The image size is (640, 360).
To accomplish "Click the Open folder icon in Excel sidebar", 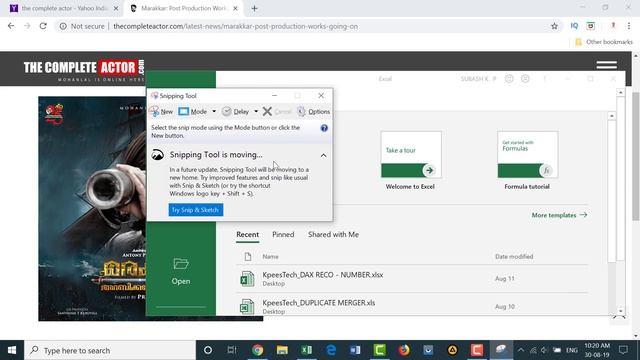I will 181,264.
